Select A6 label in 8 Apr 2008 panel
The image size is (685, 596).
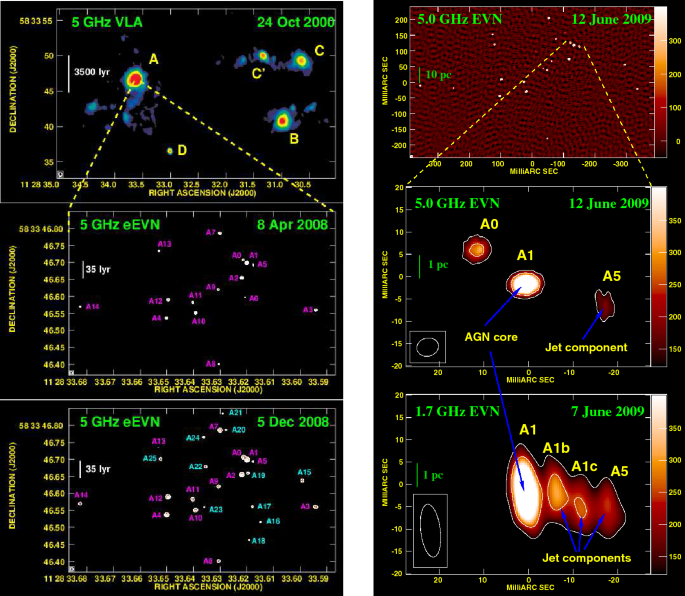coord(253,298)
